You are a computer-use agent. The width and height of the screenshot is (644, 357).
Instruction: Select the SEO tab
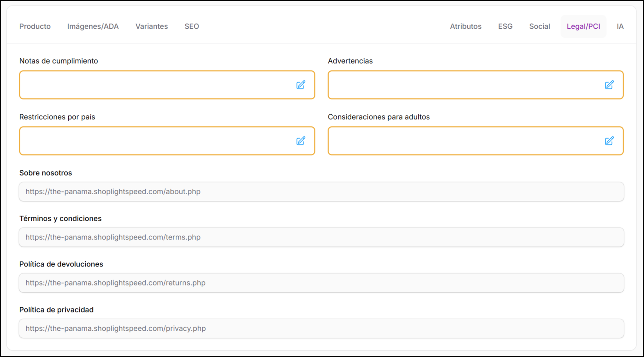click(192, 26)
